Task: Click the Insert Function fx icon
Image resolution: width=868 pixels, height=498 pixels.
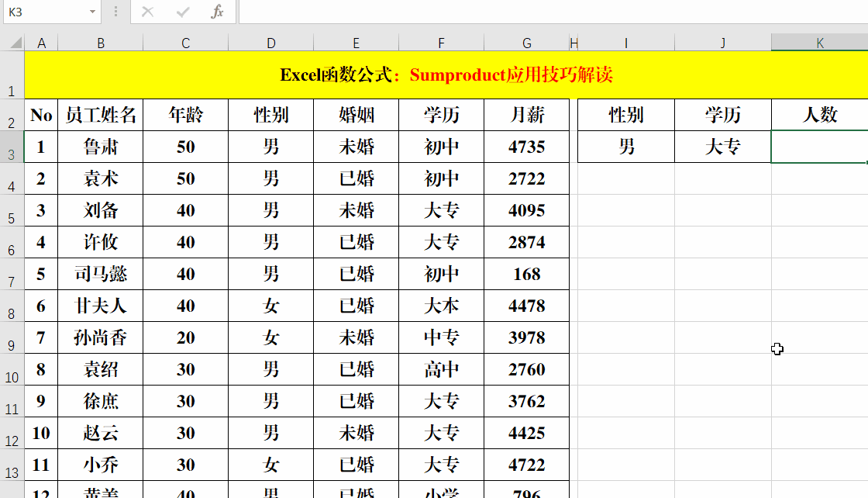Action: click(x=217, y=12)
